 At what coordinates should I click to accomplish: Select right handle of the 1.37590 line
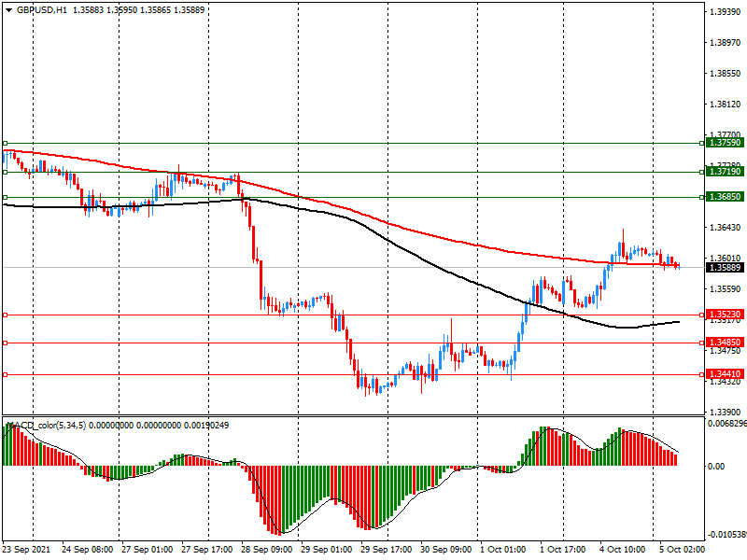(x=702, y=143)
